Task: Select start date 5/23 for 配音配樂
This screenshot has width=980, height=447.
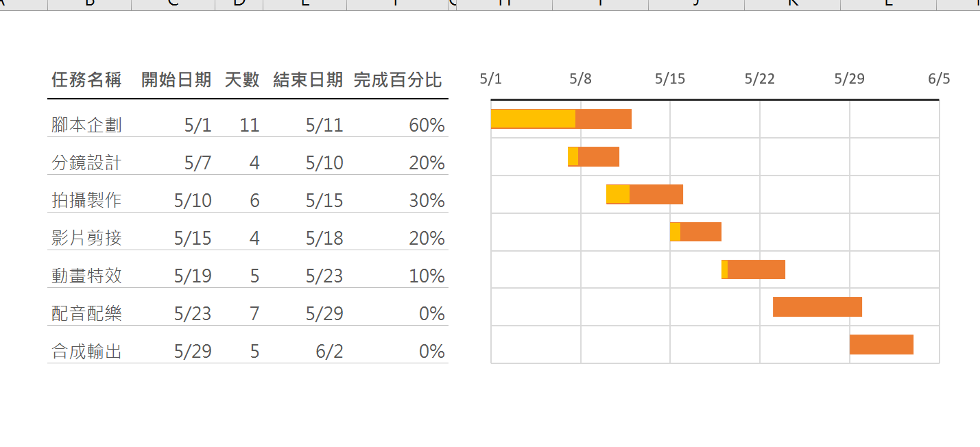Action: coord(193,313)
